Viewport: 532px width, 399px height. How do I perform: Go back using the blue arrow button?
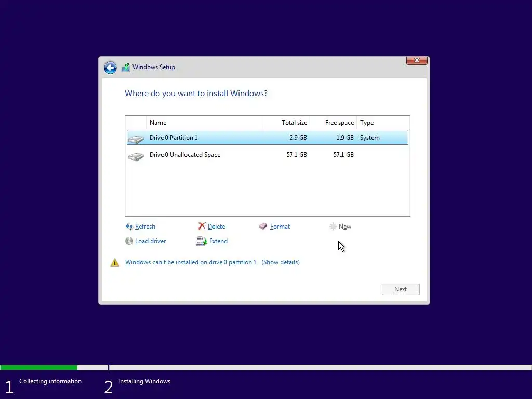pyautogui.click(x=110, y=68)
